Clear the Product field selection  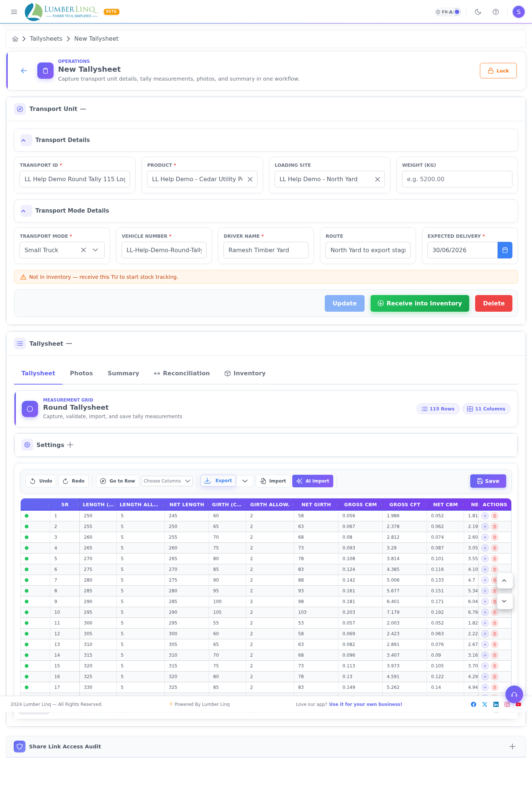(250, 179)
